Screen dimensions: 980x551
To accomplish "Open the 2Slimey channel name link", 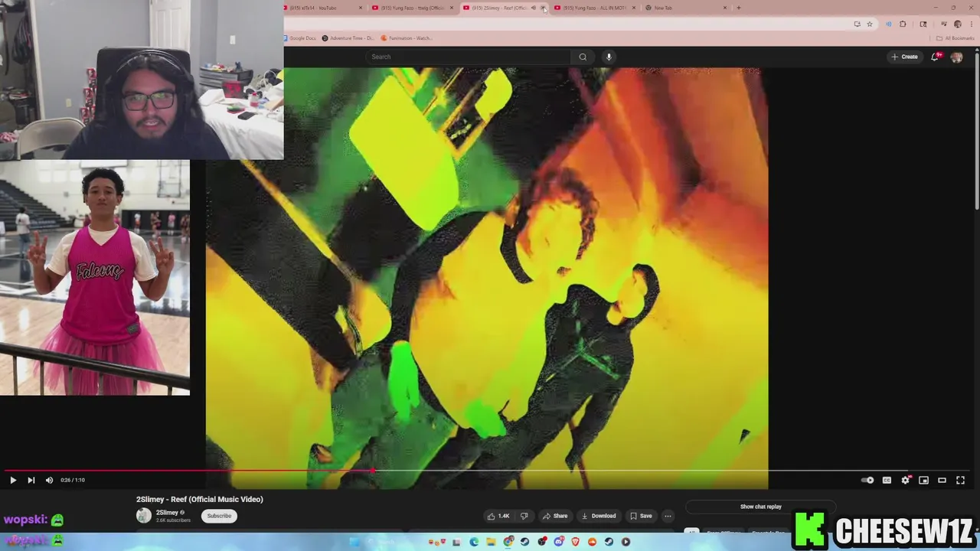I will click(x=167, y=513).
